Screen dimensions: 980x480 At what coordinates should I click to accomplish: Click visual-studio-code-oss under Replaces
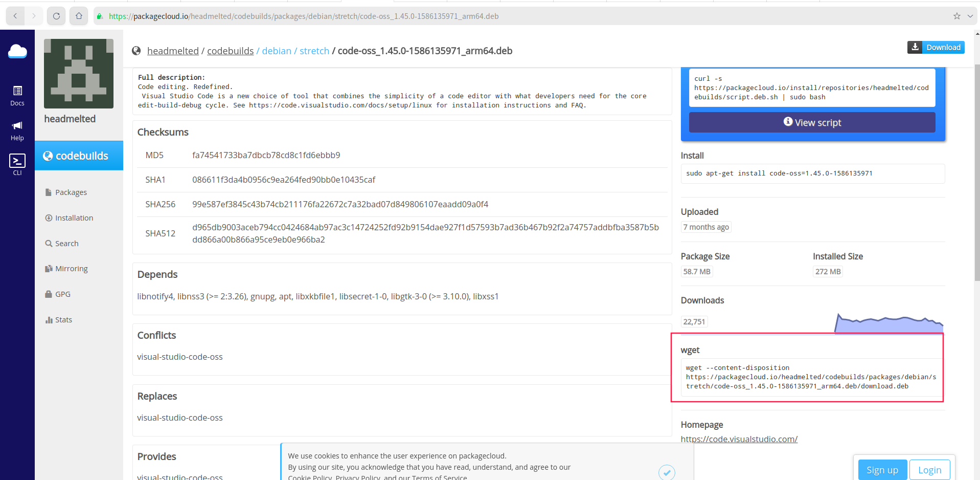click(180, 418)
